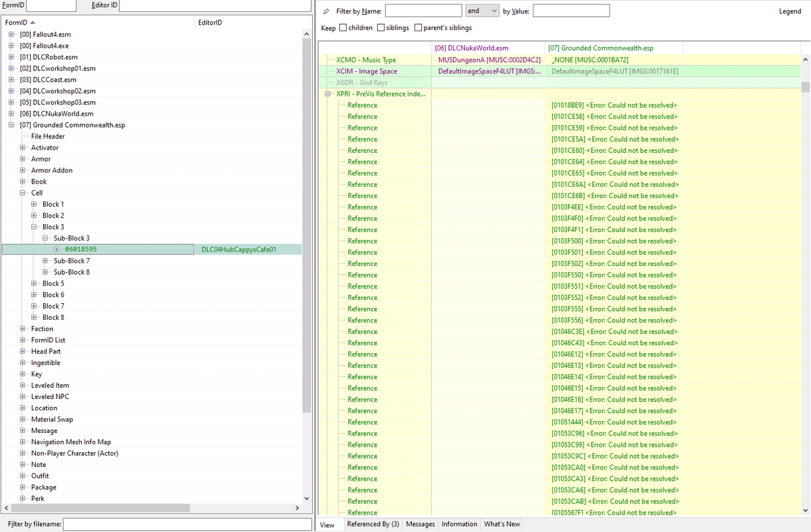Image resolution: width=811 pixels, height=532 pixels.
Task: Focus the Filter by Name field
Action: pyautogui.click(x=423, y=11)
